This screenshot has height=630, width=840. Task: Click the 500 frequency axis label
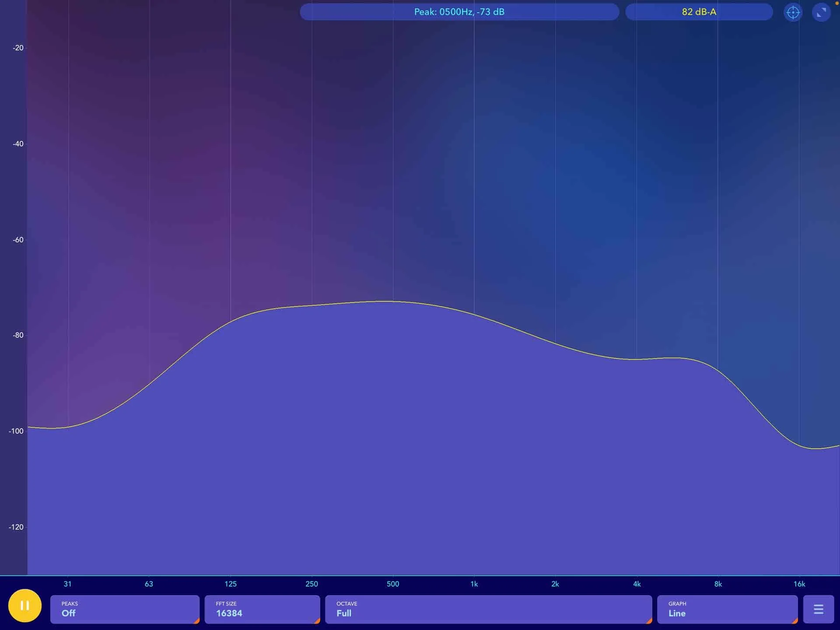click(x=393, y=584)
